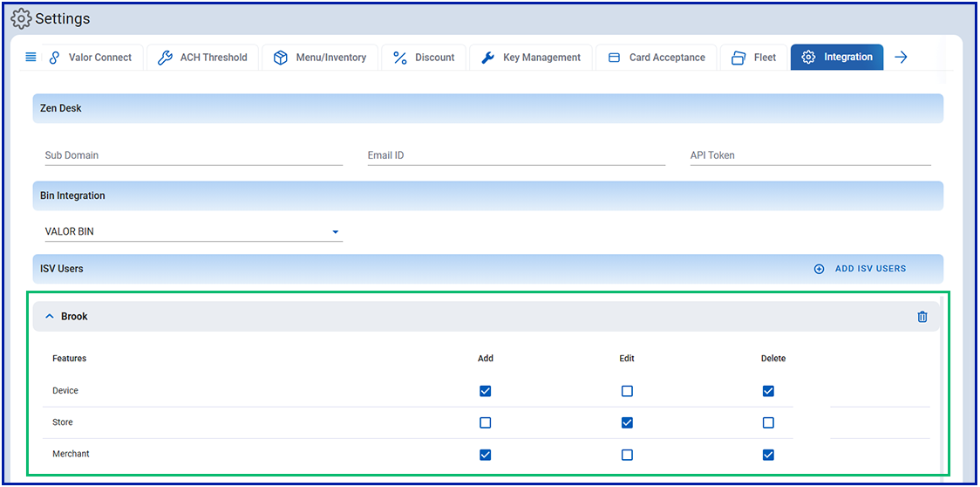Uncheck the Merchant Add checkbox

(x=485, y=455)
